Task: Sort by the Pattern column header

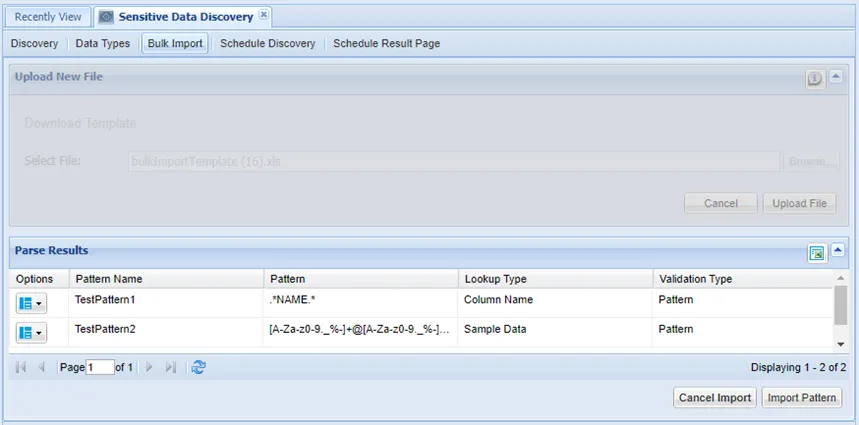Action: click(361, 279)
